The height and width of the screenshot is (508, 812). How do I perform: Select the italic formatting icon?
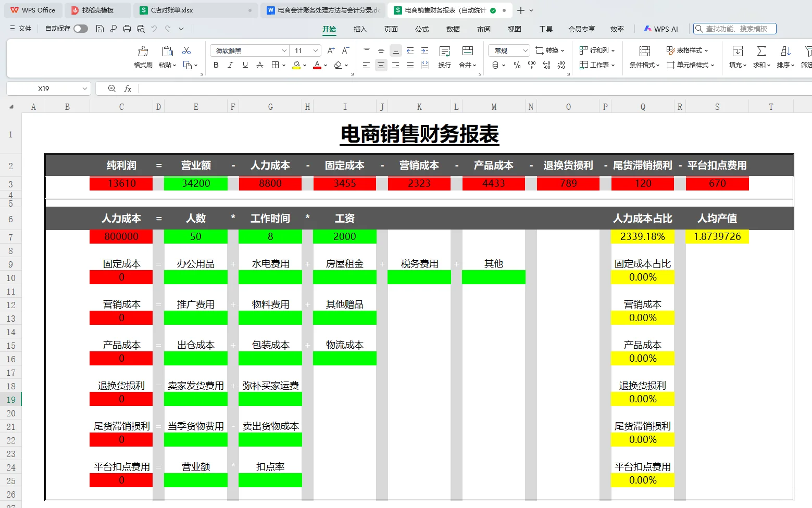(230, 65)
